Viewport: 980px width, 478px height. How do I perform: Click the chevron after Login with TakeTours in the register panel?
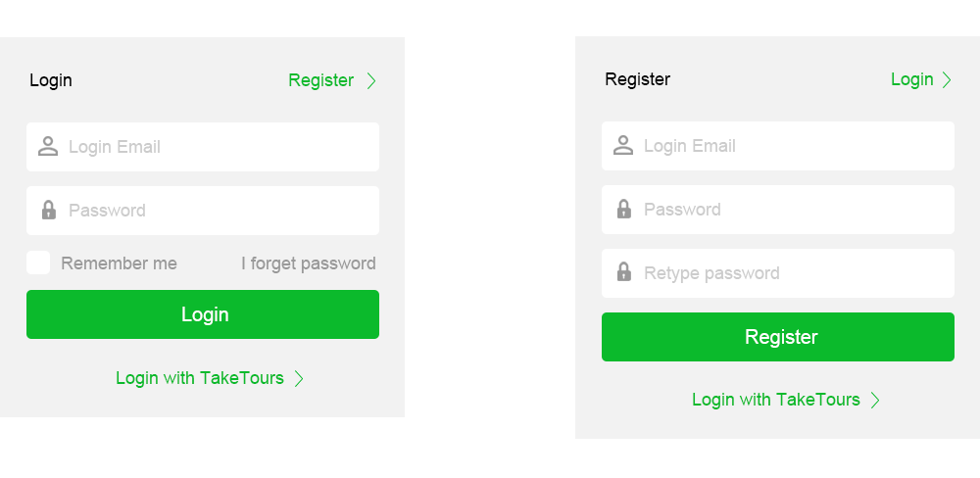tap(875, 400)
